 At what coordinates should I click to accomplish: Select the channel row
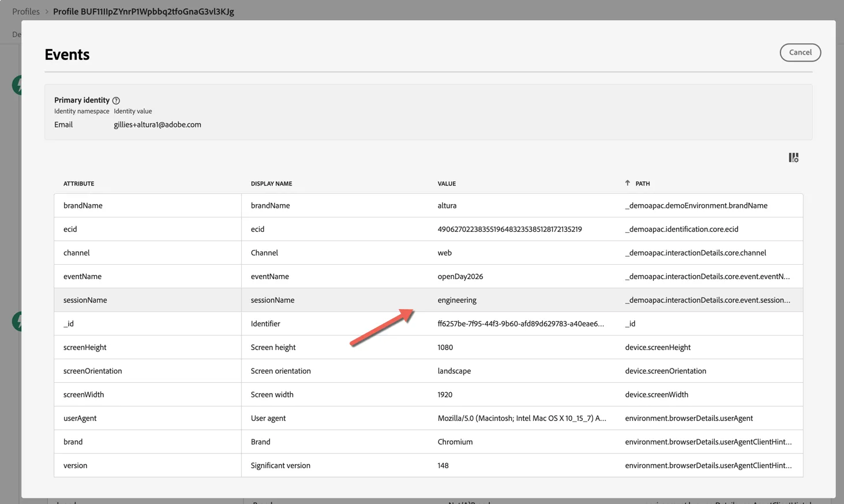pyautogui.click(x=428, y=253)
